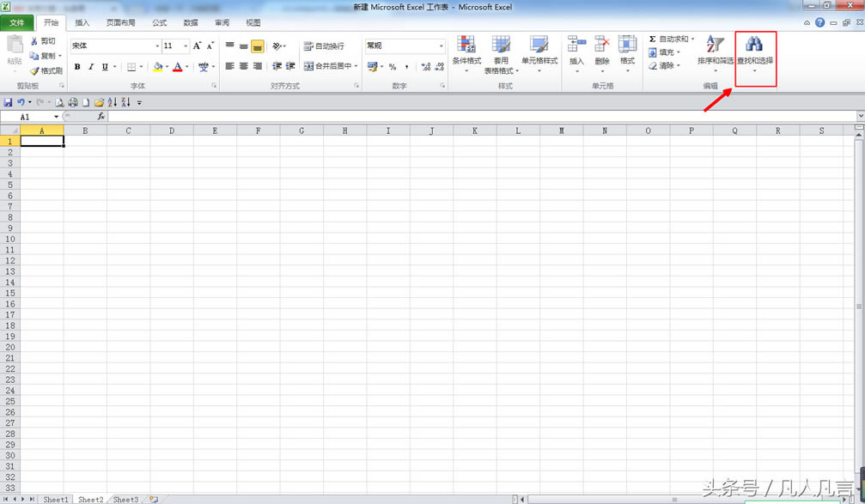The image size is (865, 504).
Task: Open the Formulas (公式) ribbon tab
Action: click(x=159, y=23)
